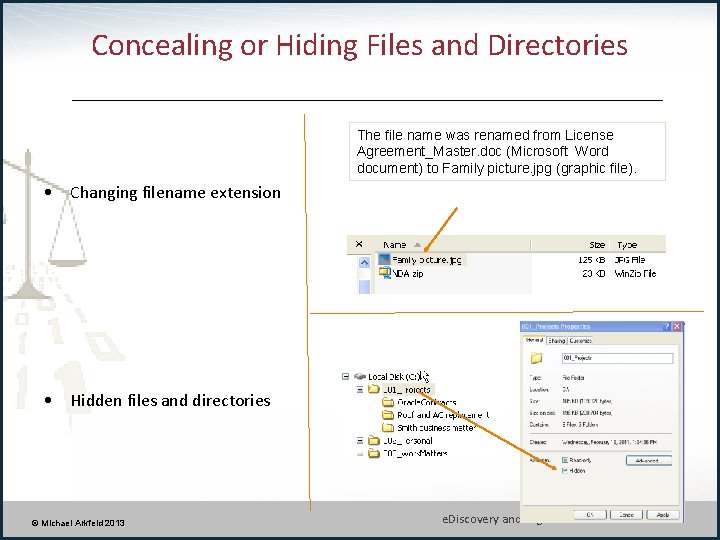The height and width of the screenshot is (540, 720).
Task: Click the Family picture.jpg file icon
Action: (x=384, y=259)
